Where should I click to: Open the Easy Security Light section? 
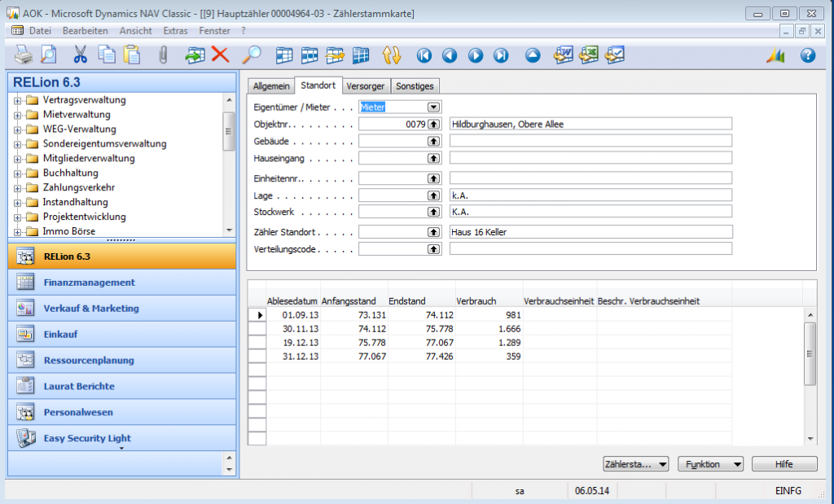[122, 438]
